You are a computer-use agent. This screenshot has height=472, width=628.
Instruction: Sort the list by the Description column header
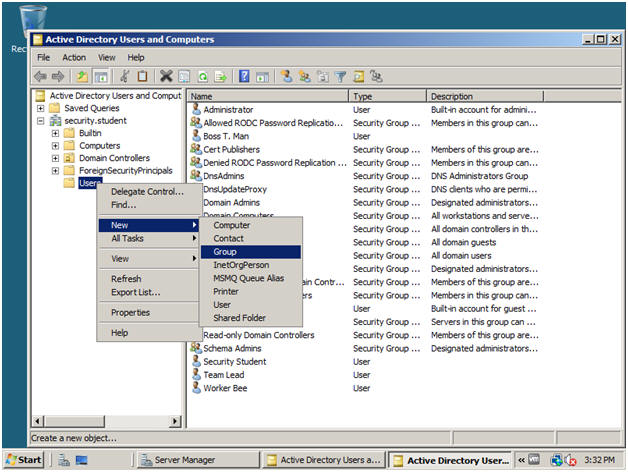click(x=485, y=96)
